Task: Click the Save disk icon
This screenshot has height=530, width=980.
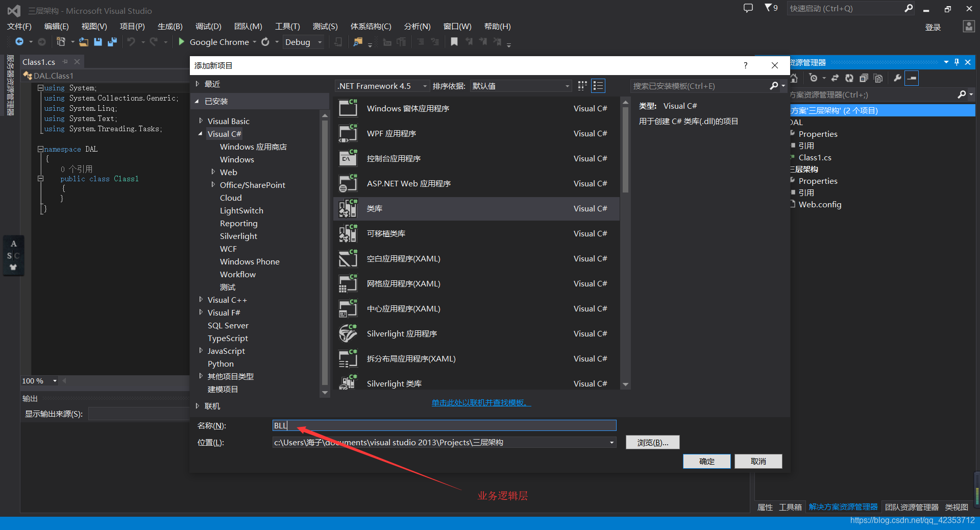Action: (98, 42)
